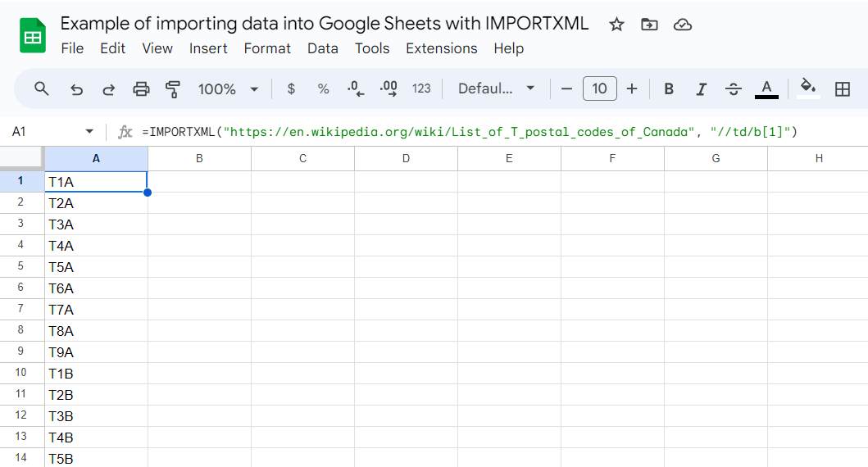Expand the name box dropdown arrow
The width and height of the screenshot is (868, 467).
coord(89,132)
